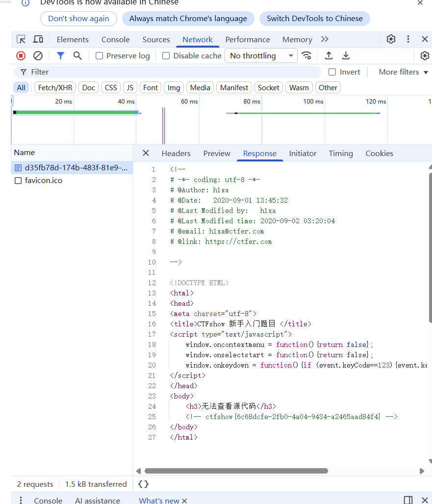
Task: Click the inspect element picker icon
Action: click(21, 39)
